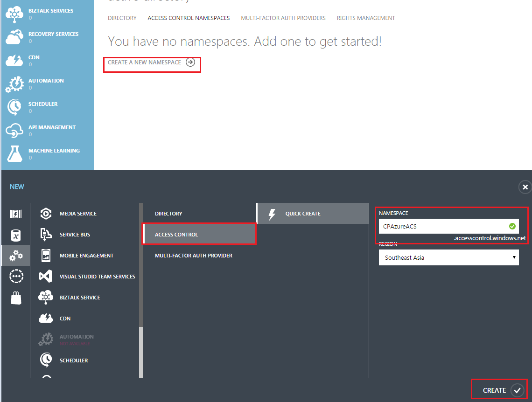
Task: Click Visual Studio Team Services icon
Action: point(46,277)
